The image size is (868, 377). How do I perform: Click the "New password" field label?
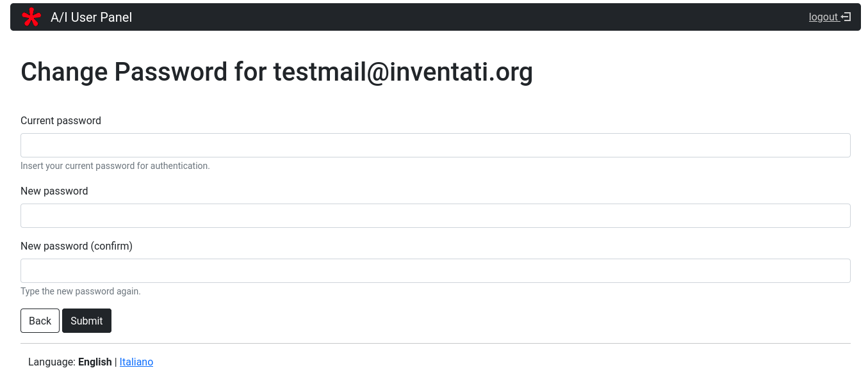54,191
